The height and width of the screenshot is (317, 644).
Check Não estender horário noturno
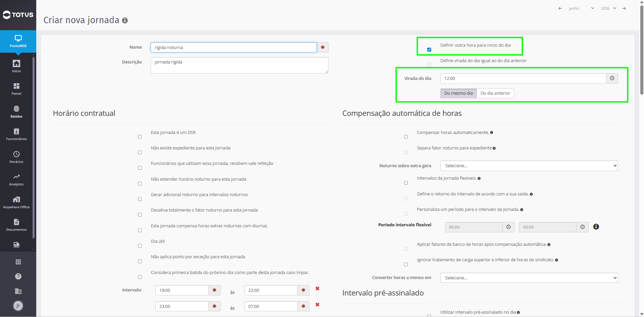[140, 184]
